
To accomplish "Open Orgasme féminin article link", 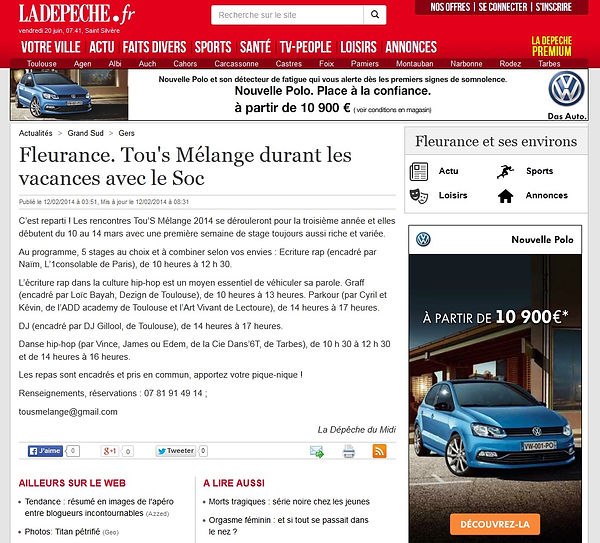I will click(x=288, y=526).
